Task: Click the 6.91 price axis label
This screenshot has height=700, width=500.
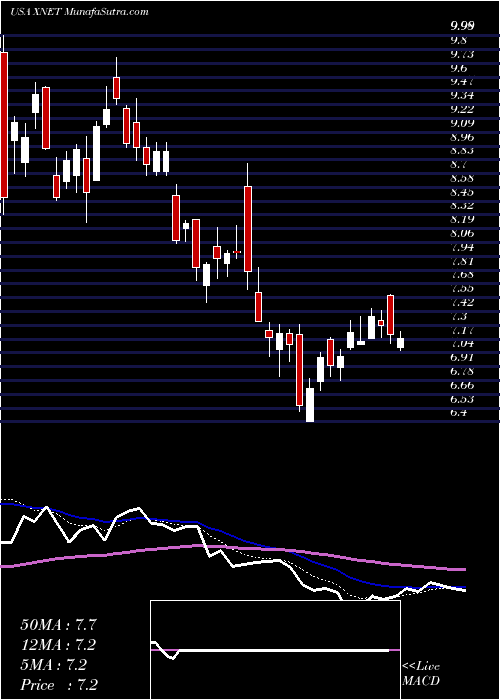Action: 462,357
